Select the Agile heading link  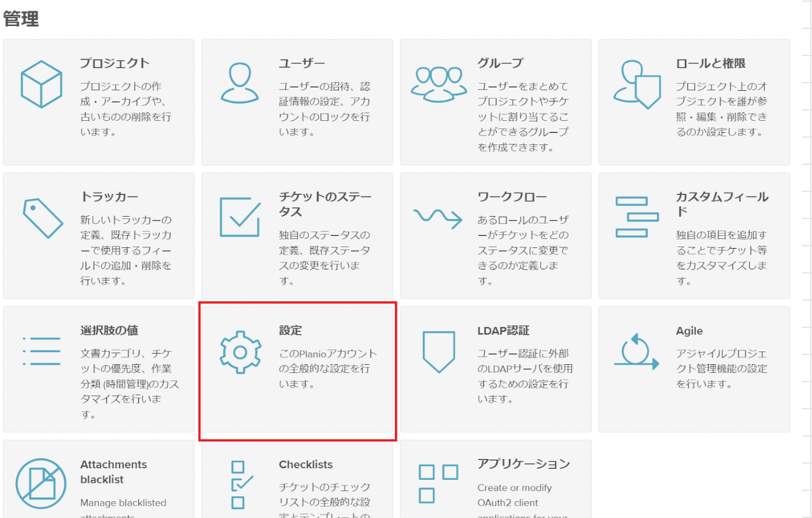pyautogui.click(x=689, y=331)
